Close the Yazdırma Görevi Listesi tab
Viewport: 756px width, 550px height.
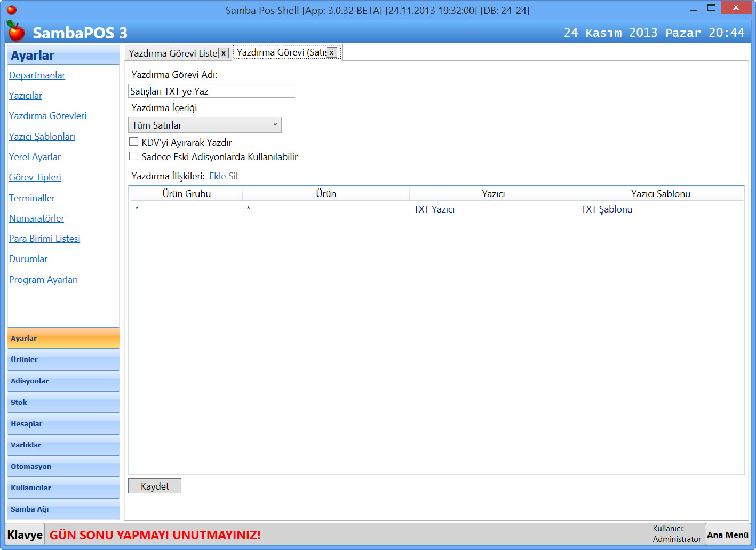coord(224,53)
